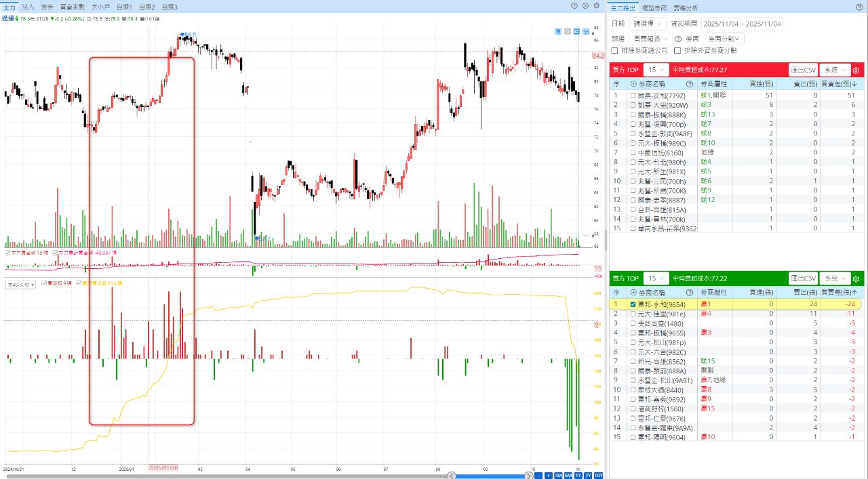Switch to 自選1 tab
Viewport: 868px width, 479px height.
click(x=124, y=6)
